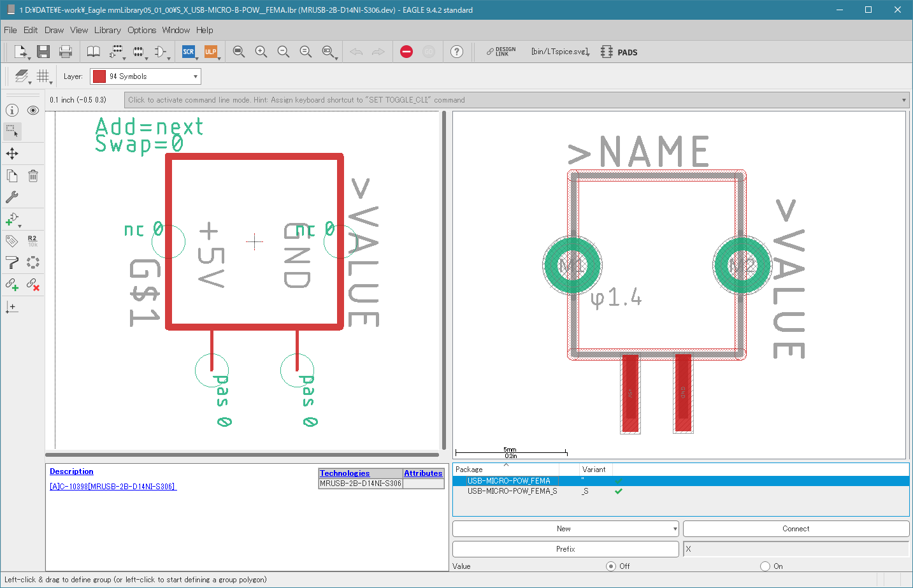
Task: Click the red layer color swatch
Action: [x=99, y=76]
